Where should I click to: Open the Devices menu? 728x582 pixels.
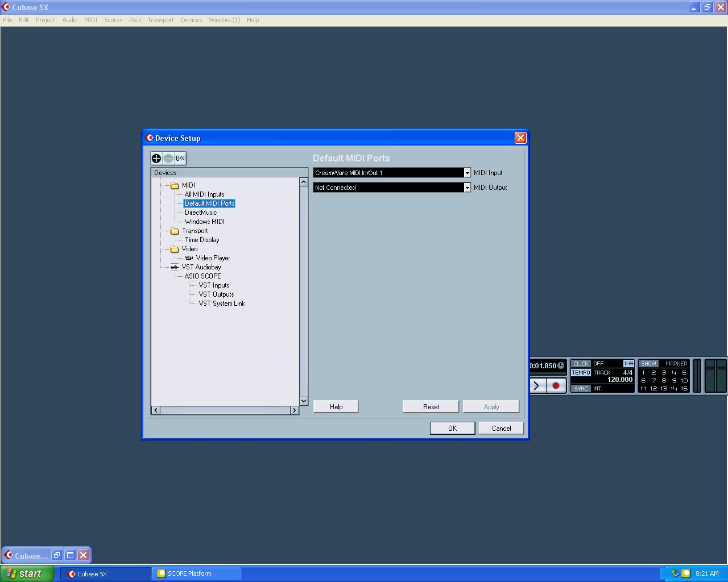click(192, 20)
